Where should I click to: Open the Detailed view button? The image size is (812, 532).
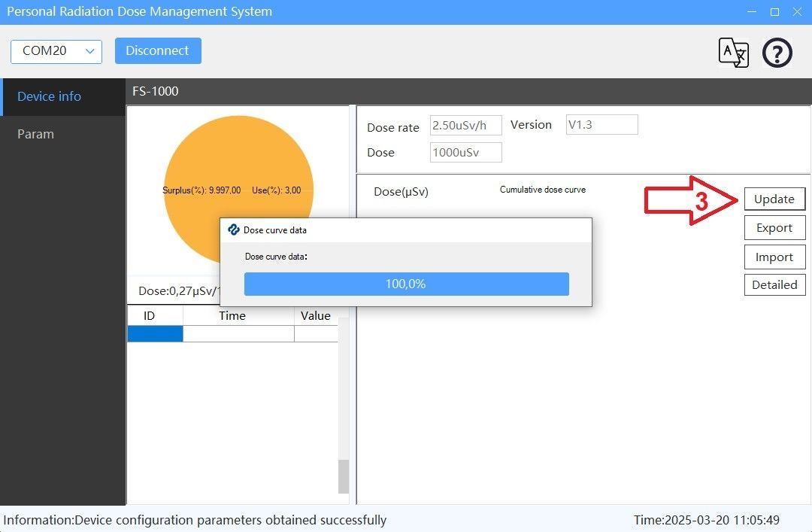coord(774,284)
